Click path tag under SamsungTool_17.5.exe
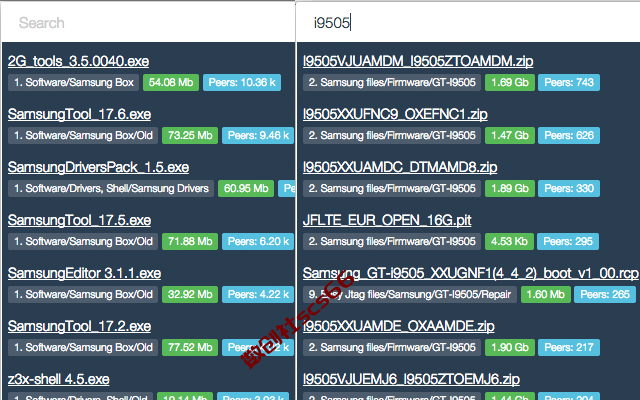Image resolution: width=640 pixels, height=400 pixels. point(83,242)
